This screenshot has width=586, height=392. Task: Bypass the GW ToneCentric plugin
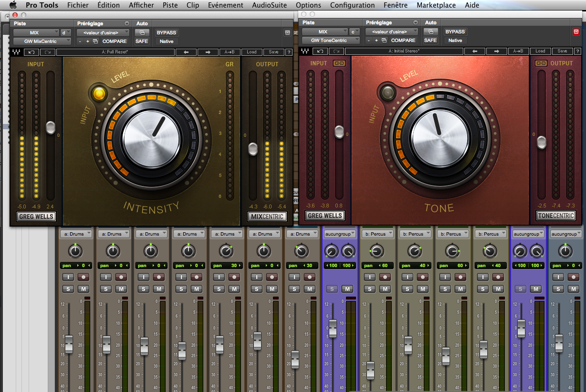pyautogui.click(x=455, y=31)
